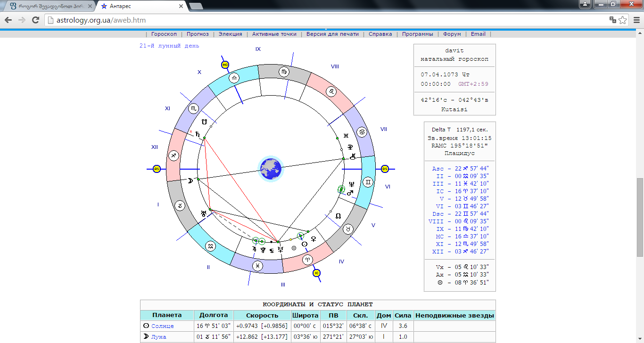Go to the Программы page link
This screenshot has height=343, width=644.
(418, 34)
